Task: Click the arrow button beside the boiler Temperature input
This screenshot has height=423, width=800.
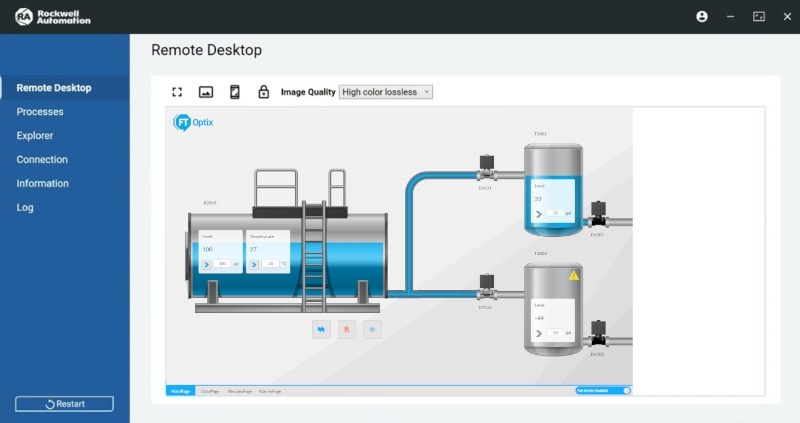Action: tap(254, 264)
